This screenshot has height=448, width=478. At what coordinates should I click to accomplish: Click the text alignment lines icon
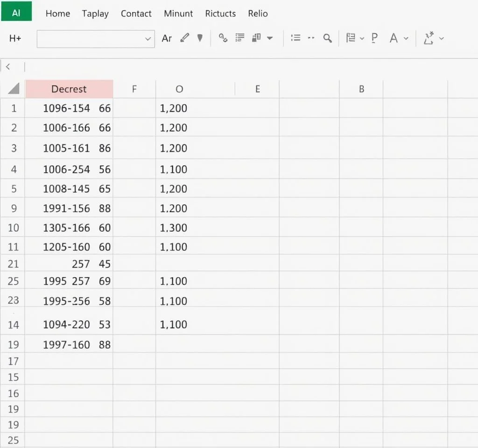click(x=240, y=38)
